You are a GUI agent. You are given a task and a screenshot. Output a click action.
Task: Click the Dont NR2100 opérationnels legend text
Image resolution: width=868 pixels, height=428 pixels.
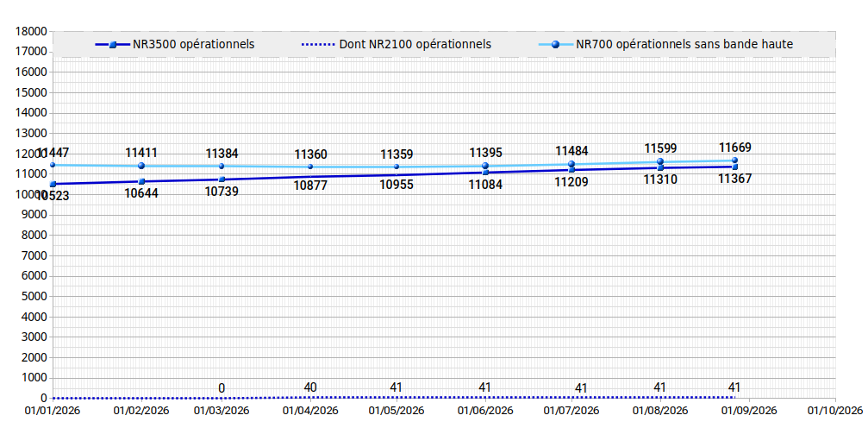(x=415, y=45)
